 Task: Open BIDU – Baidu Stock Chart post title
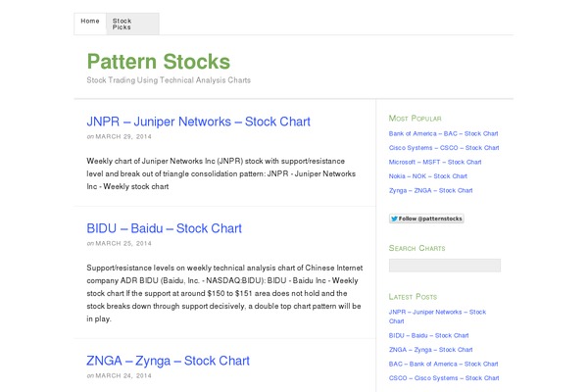164,228
